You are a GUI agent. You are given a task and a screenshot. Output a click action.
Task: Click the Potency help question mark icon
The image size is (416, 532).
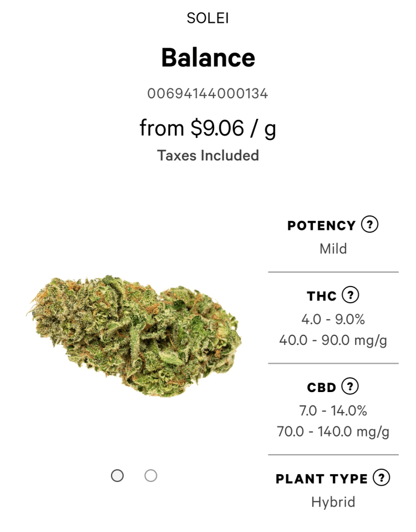point(369,225)
